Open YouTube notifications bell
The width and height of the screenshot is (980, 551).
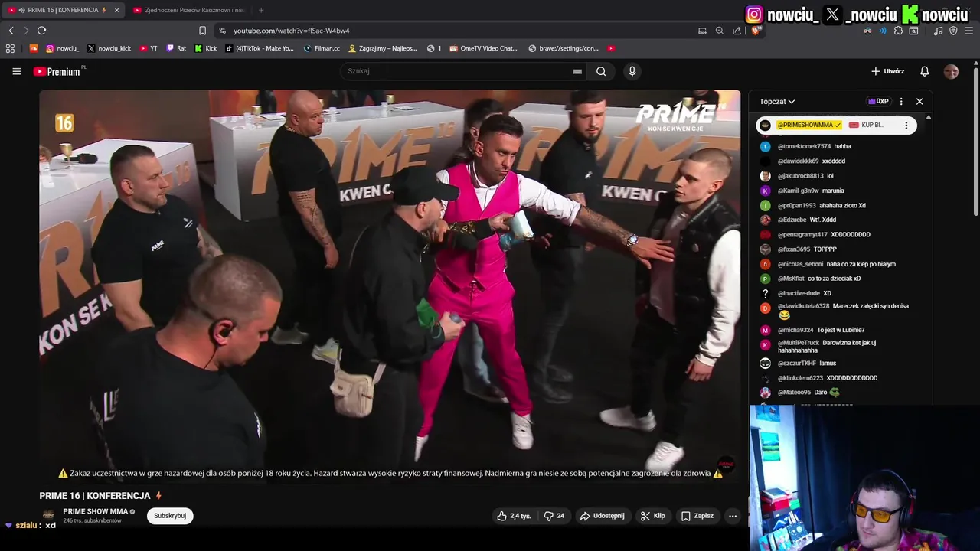coord(924,71)
